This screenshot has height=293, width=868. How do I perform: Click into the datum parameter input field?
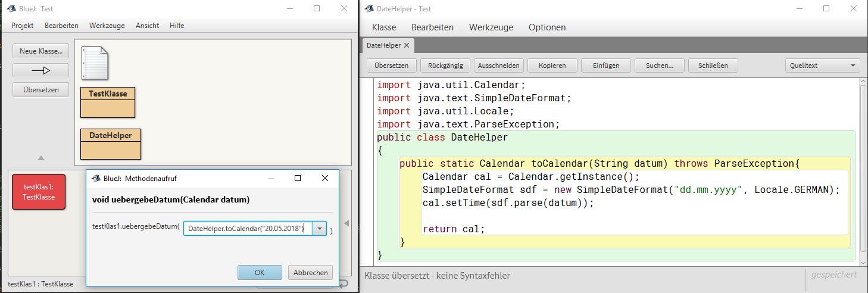[248, 229]
